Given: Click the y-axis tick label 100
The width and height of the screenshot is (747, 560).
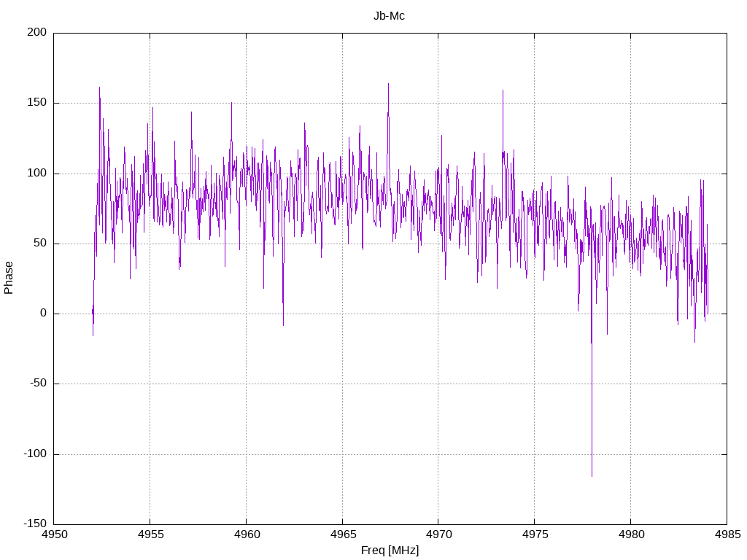Looking at the screenshot, I should pyautogui.click(x=37, y=173).
